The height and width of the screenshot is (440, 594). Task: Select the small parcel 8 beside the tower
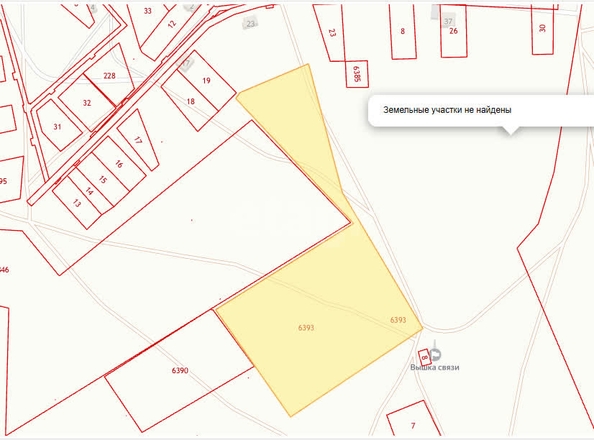(x=424, y=357)
